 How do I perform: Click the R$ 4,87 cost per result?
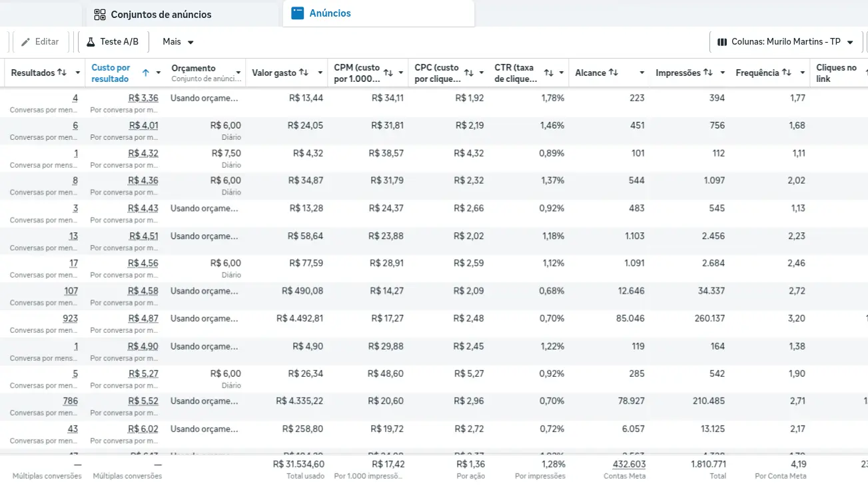click(x=143, y=318)
